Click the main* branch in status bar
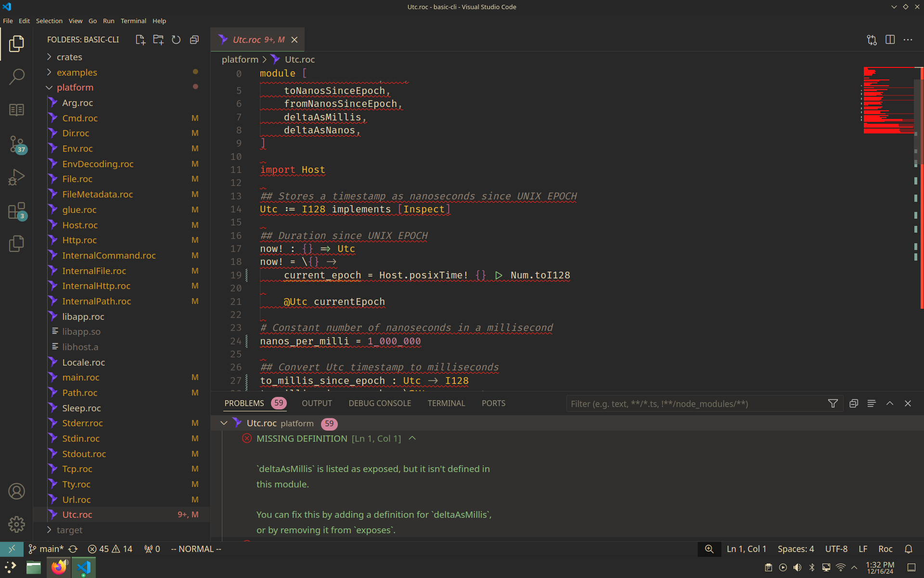The image size is (924, 578). tap(46, 549)
